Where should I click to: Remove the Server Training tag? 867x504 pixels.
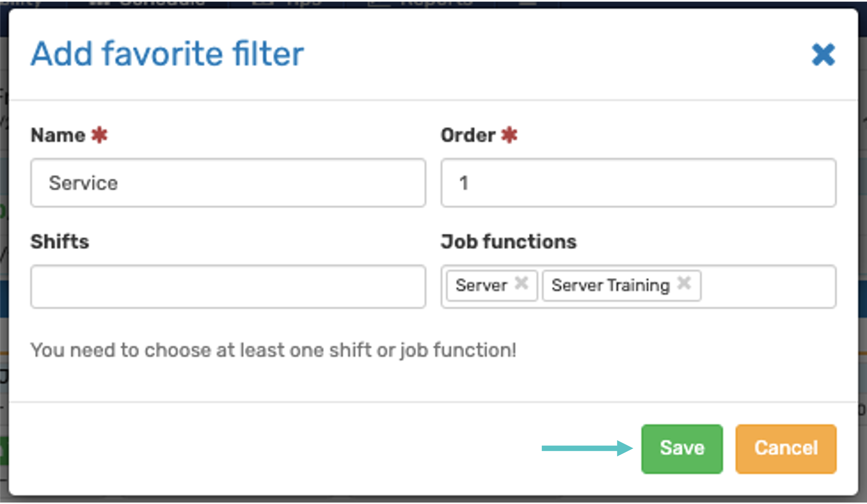pos(684,284)
